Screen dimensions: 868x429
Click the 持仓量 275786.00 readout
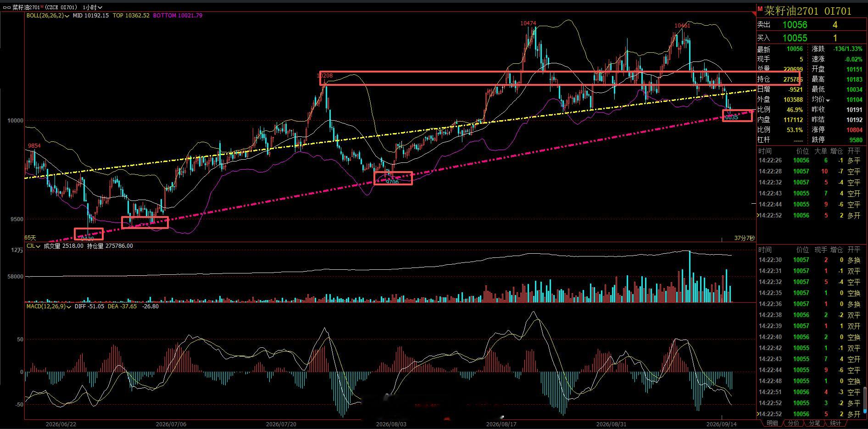click(x=110, y=246)
